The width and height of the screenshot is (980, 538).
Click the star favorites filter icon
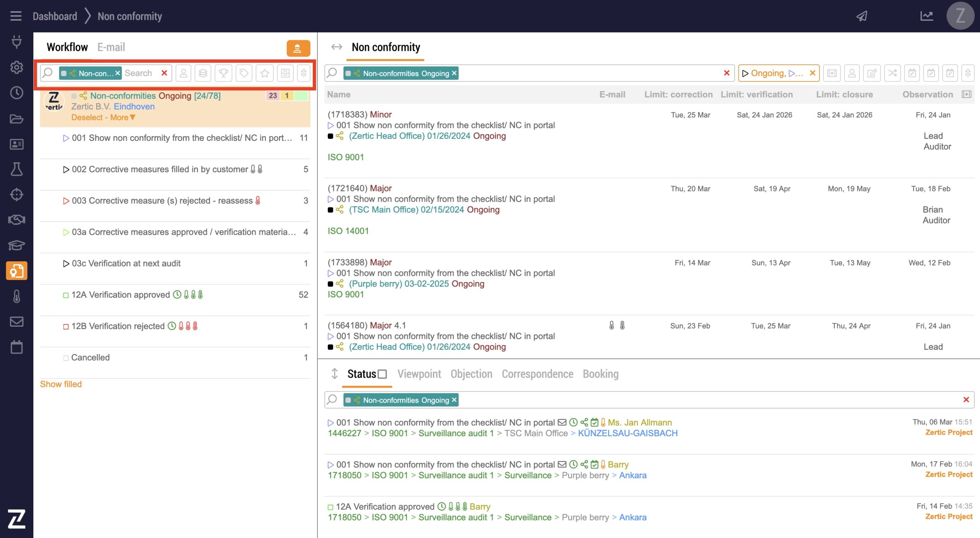pos(265,73)
